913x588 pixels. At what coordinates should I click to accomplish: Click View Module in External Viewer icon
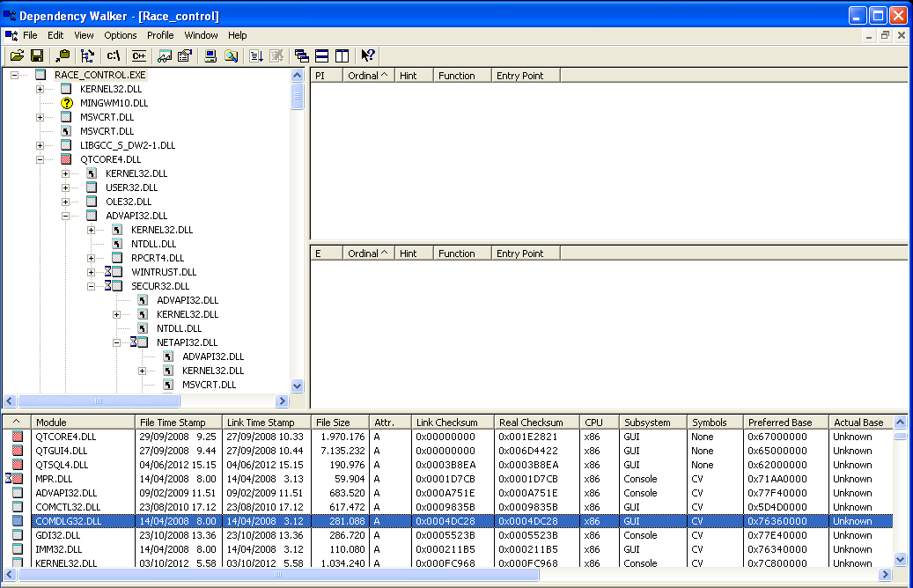click(165, 55)
